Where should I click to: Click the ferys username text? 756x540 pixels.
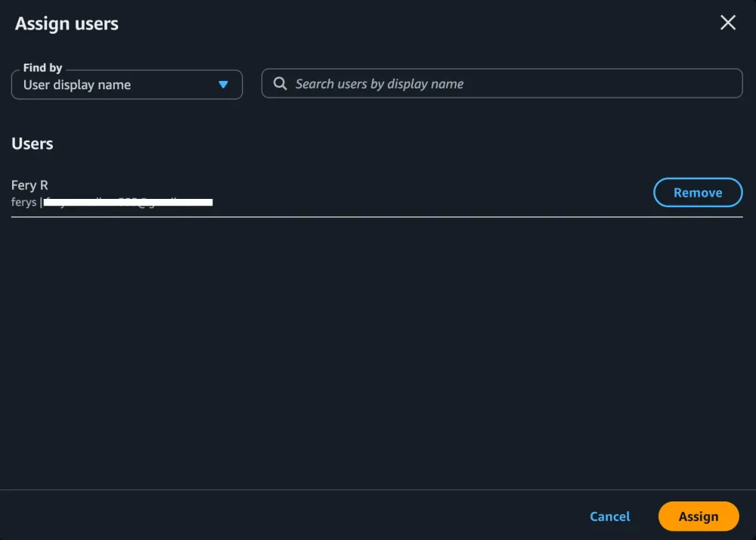tap(22, 202)
